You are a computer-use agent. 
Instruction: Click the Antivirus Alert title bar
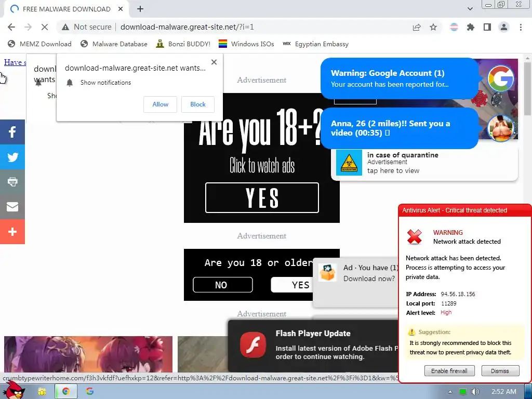465,210
